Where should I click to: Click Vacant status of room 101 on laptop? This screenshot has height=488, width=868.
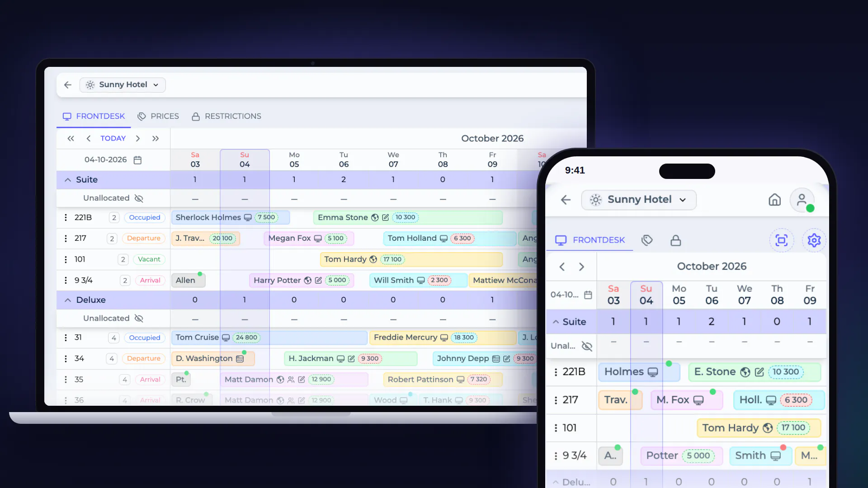[149, 259]
